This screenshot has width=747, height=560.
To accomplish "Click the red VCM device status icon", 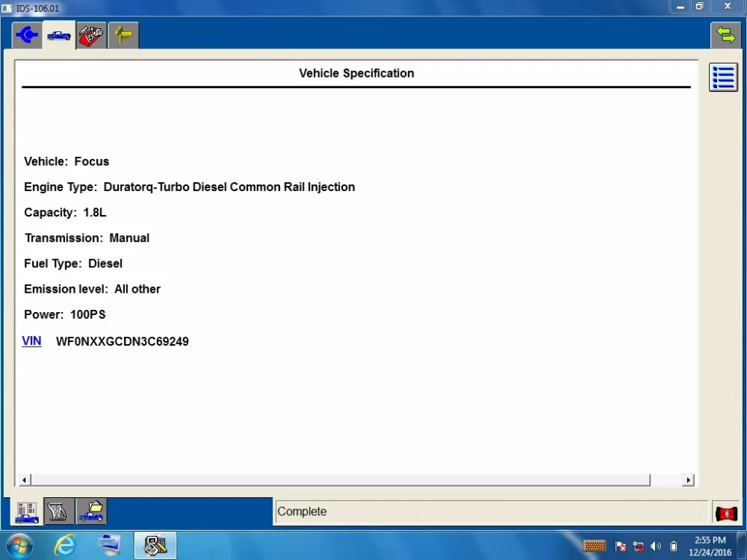I will coord(725,512).
